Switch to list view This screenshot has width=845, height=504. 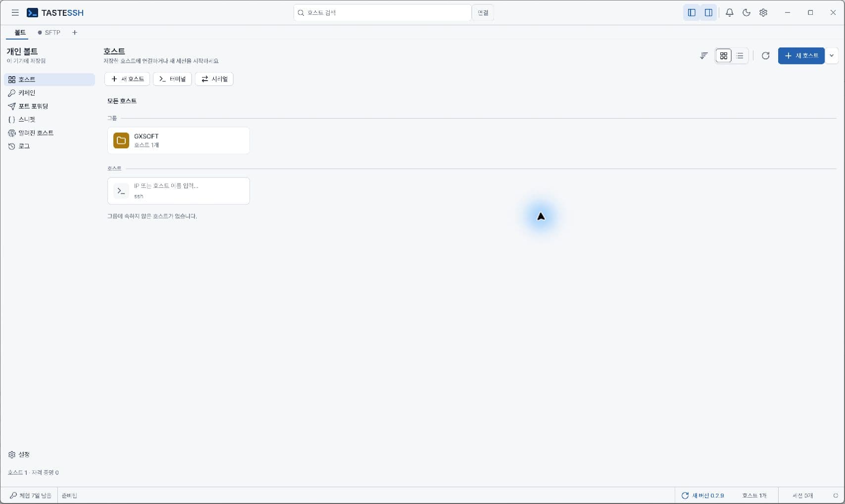740,56
